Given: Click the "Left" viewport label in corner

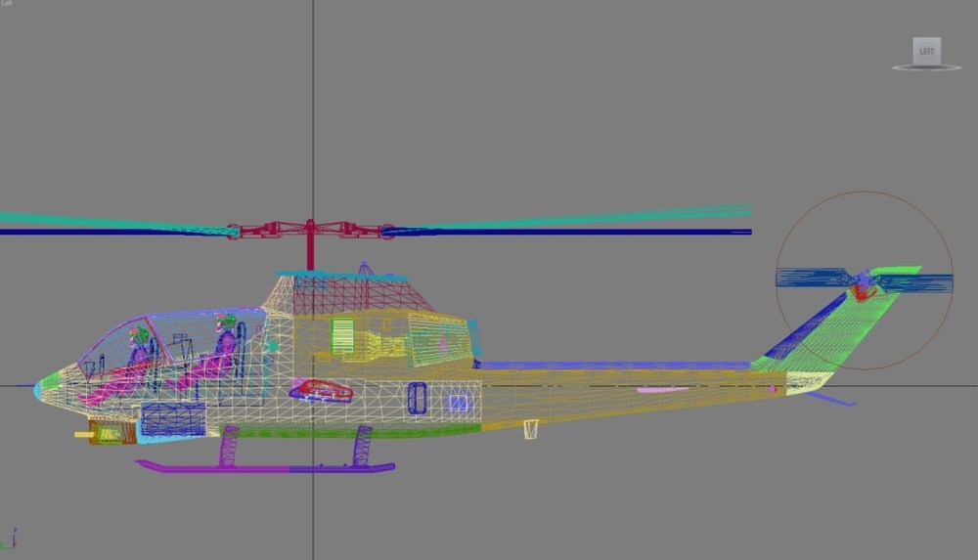Looking at the screenshot, I should coord(6,3).
